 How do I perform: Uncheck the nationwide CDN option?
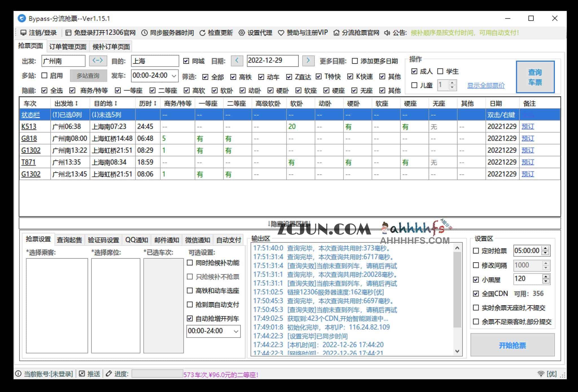(476, 294)
